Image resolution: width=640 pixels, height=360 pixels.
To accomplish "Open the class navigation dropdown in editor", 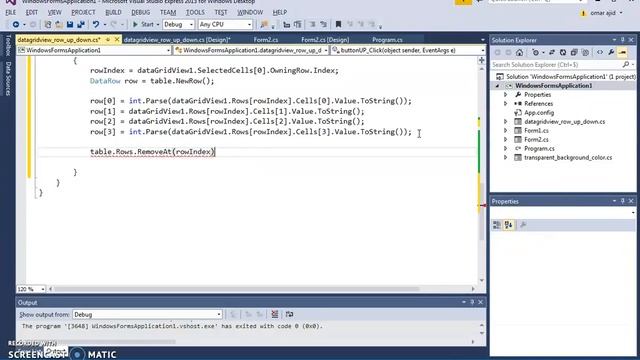I will point(251,50).
